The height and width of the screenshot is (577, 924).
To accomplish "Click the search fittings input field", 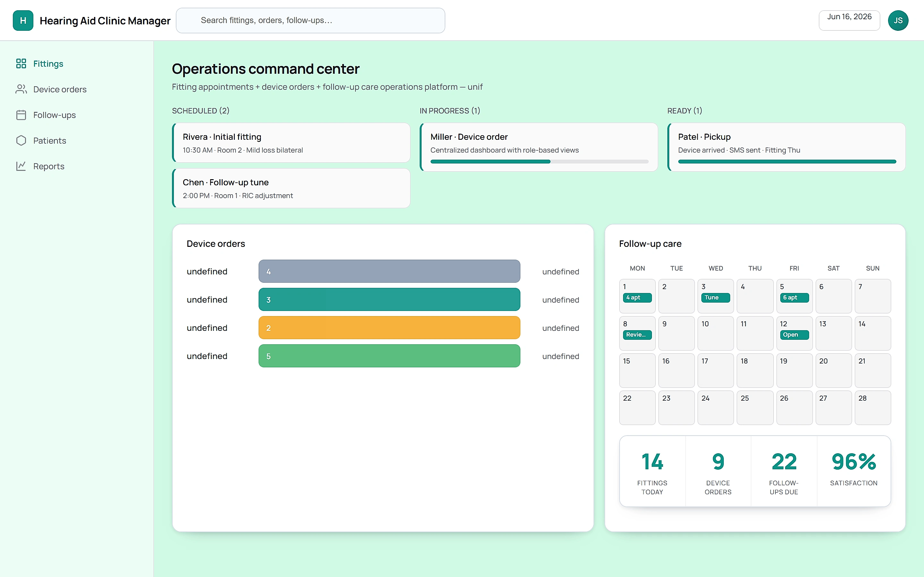I will [311, 20].
